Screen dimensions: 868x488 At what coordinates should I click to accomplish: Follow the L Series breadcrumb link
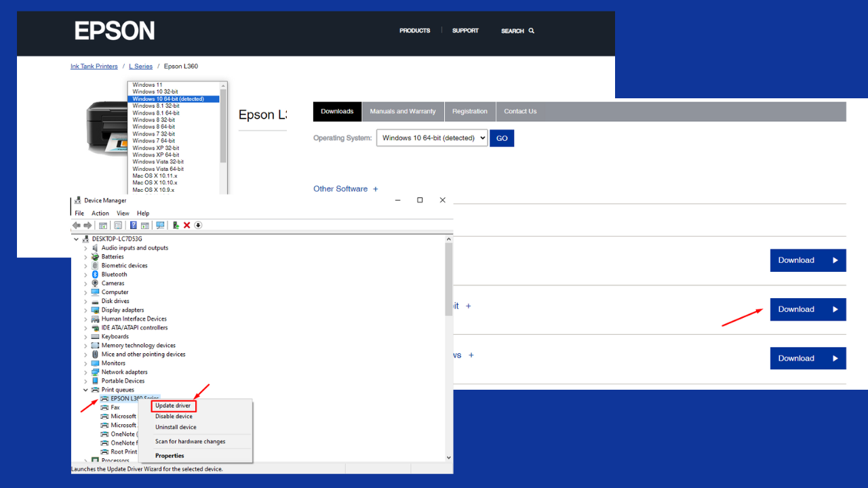[x=141, y=66]
